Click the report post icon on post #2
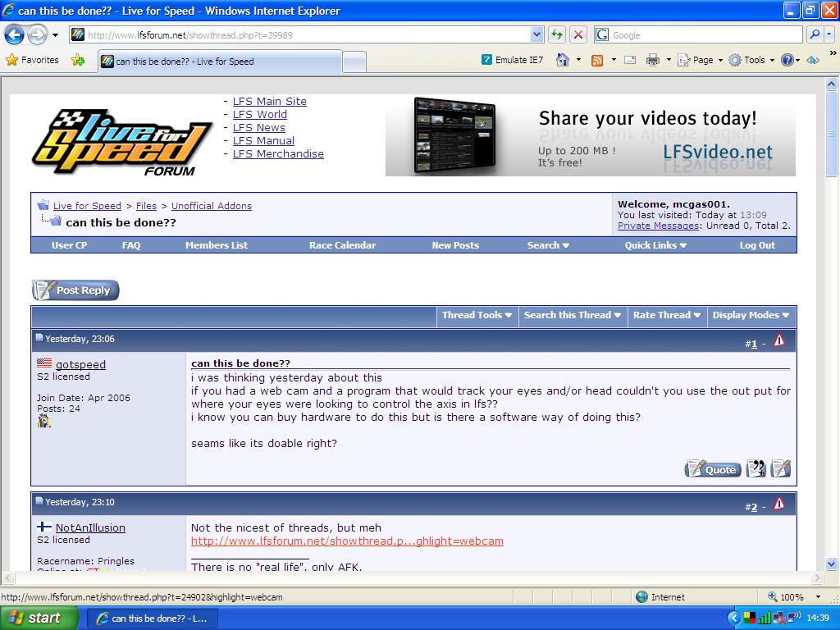The height and width of the screenshot is (630, 840). (x=779, y=504)
